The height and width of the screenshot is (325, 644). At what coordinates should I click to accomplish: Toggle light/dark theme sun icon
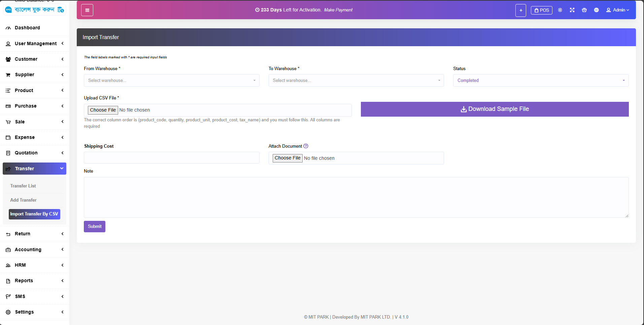(x=560, y=10)
